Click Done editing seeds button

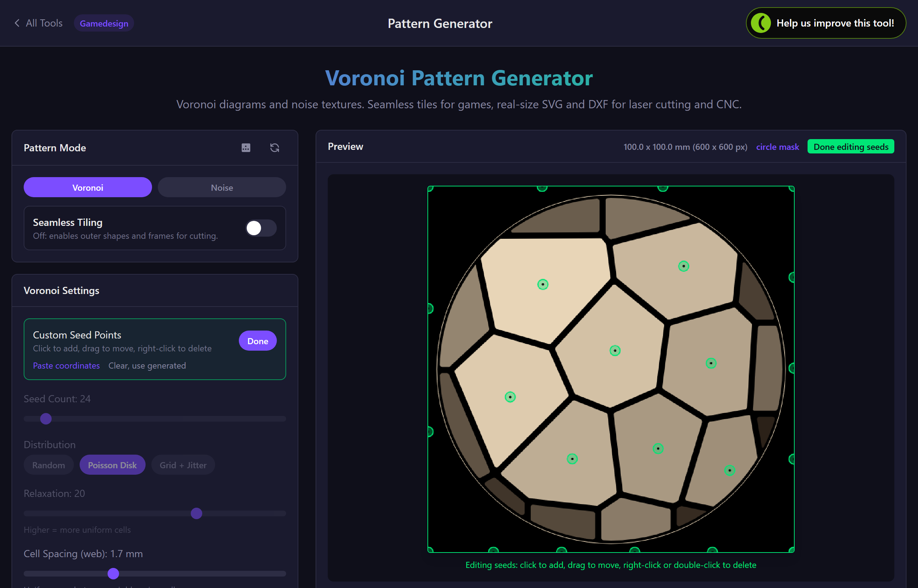point(851,147)
